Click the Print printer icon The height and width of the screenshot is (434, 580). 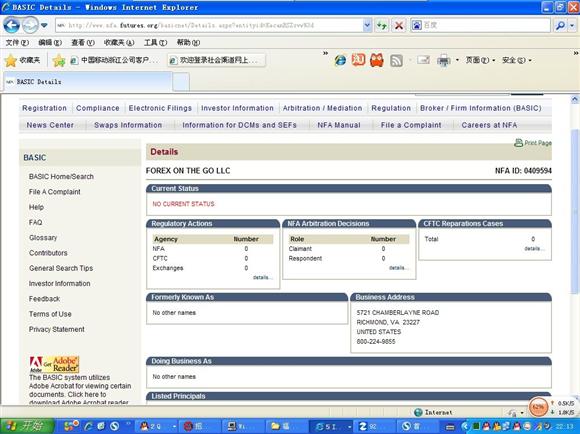(444, 60)
